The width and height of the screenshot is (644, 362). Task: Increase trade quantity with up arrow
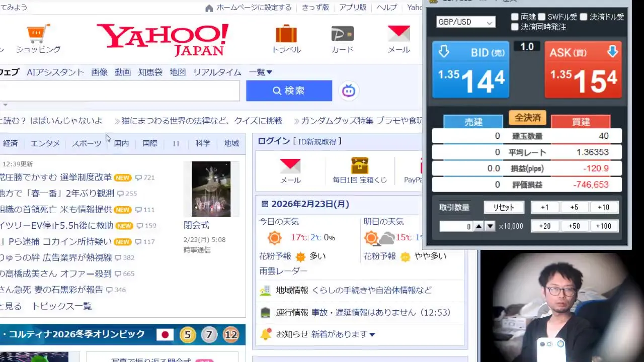(479, 226)
